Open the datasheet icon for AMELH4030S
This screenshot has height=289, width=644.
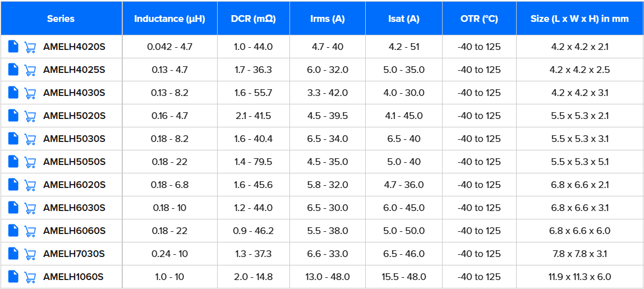coord(13,93)
